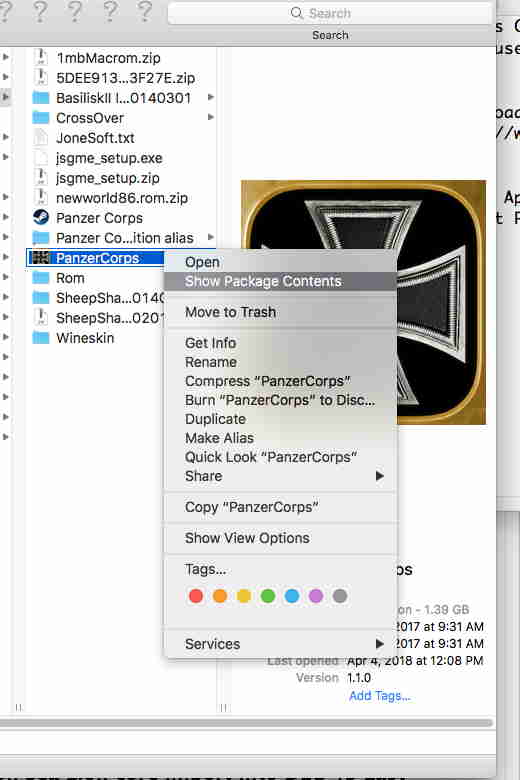This screenshot has height=780, width=520.
Task: Select the JoneSoft.txt file name
Action: click(x=95, y=138)
